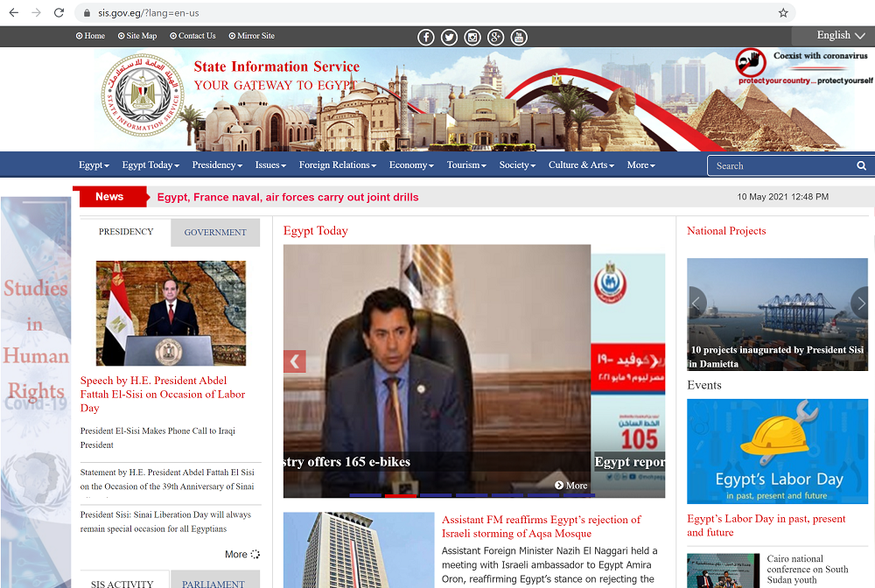Viewport: 875px width, 588px height.
Task: Expand the Foreign Relations menu
Action: pos(338,165)
